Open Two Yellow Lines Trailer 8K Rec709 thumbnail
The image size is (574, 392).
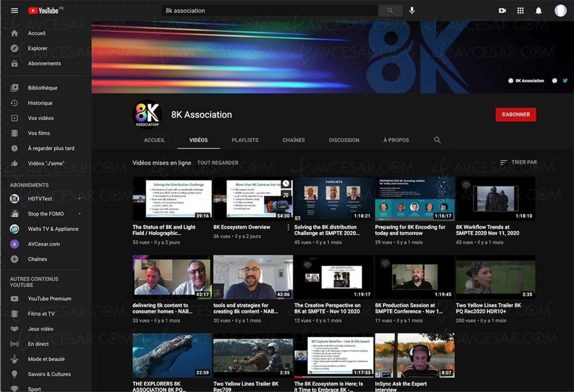point(253,355)
